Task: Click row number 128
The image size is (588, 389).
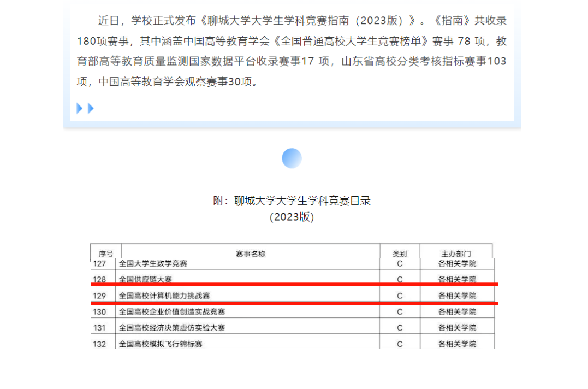Action: pos(99,280)
